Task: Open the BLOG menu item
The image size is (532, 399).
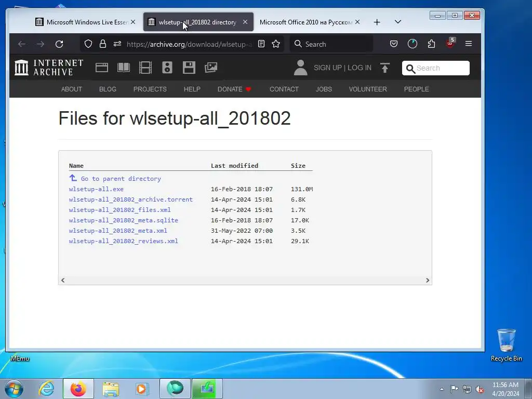Action: (108, 89)
